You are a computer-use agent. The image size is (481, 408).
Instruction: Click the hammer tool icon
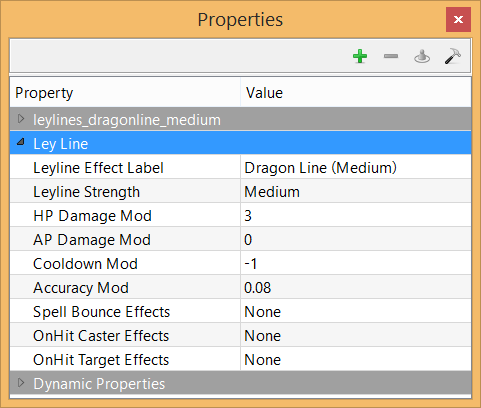453,56
